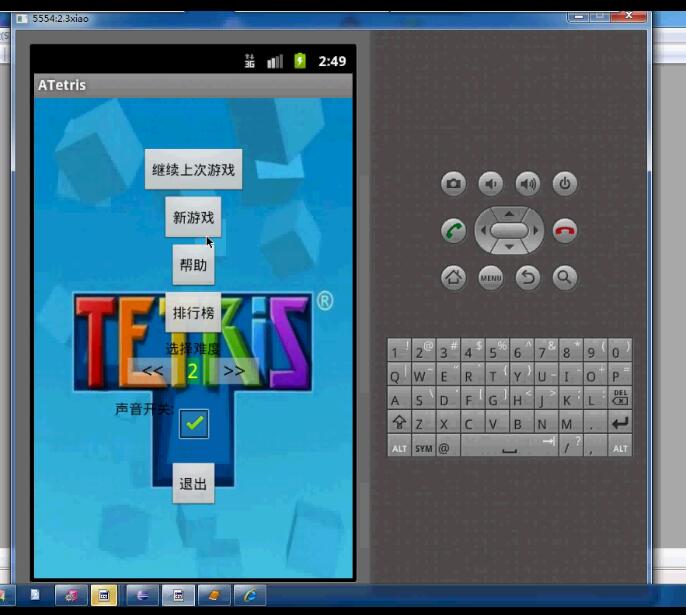Image resolution: width=686 pixels, height=615 pixels.
Task: Open the 帮助 help screen
Action: 193,265
